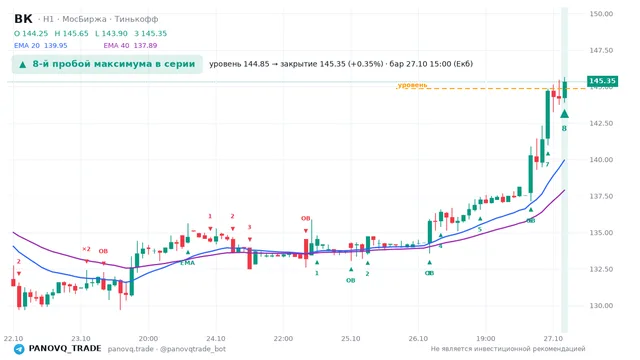This screenshot has height=360, width=640.
Task: Click the green EMA marker label
Action: (x=187, y=263)
